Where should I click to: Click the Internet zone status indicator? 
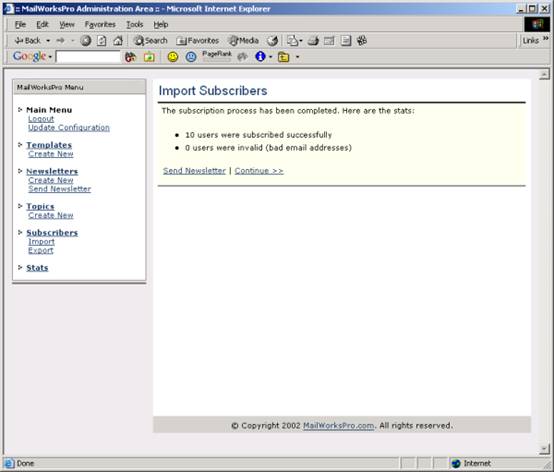click(x=471, y=463)
